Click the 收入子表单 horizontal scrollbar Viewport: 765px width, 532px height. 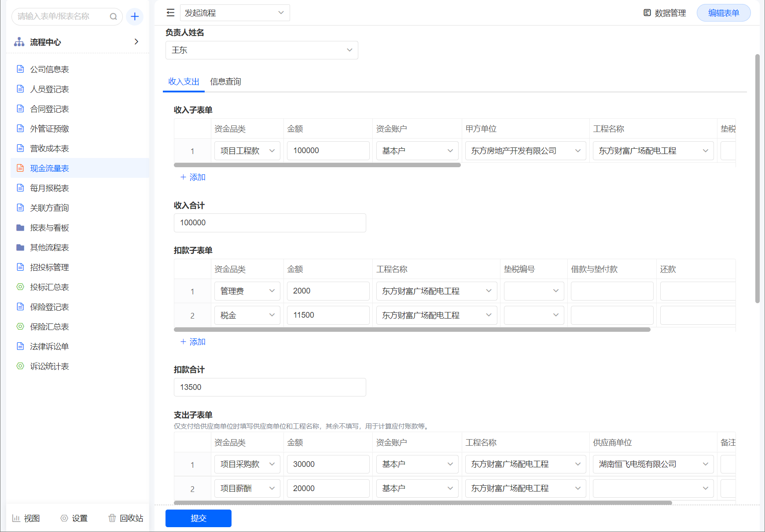coord(317,165)
